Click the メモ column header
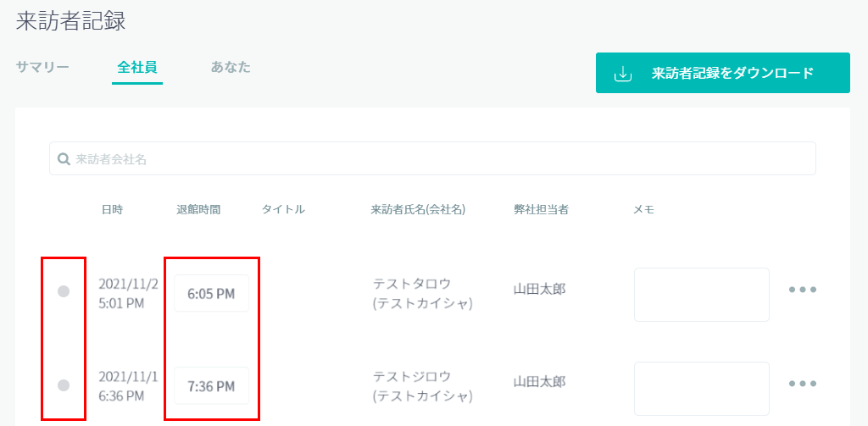 (644, 210)
